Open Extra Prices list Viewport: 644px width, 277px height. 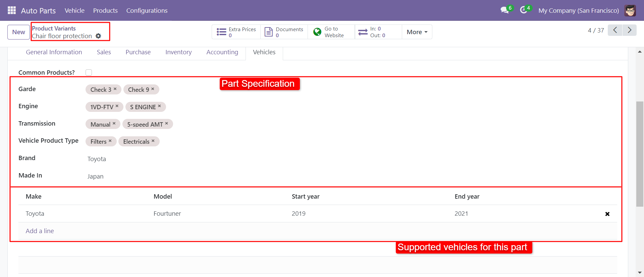(236, 32)
